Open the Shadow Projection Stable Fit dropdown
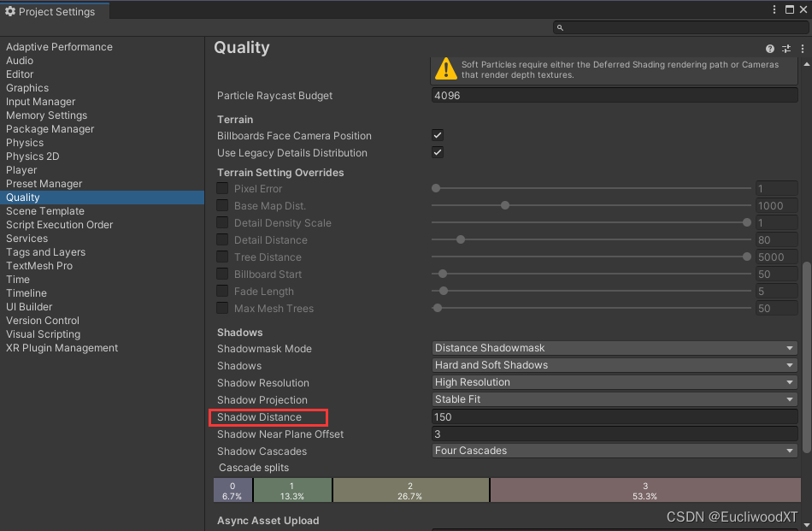The image size is (812, 531). coord(615,399)
